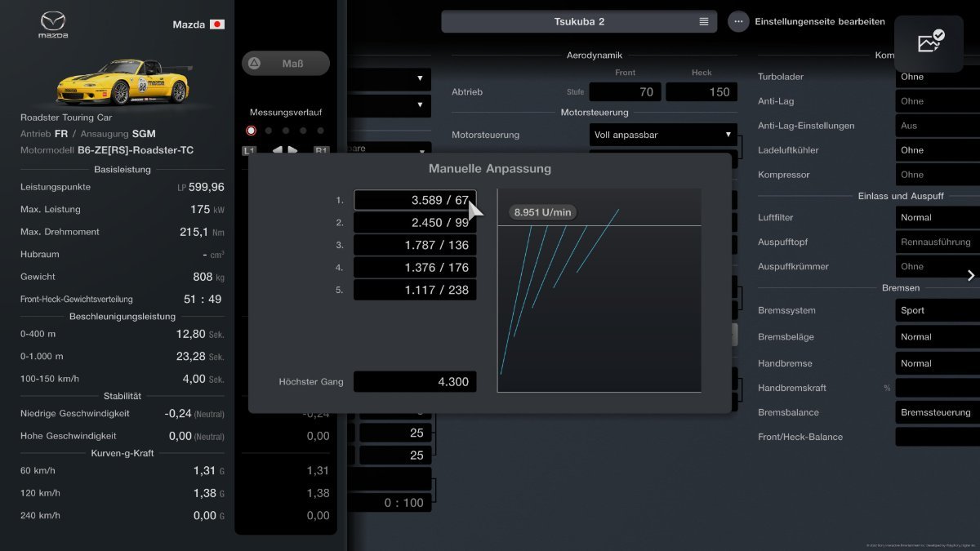Open Handbremse option set to Normal
Screen dimensions: 980x551
point(937,363)
